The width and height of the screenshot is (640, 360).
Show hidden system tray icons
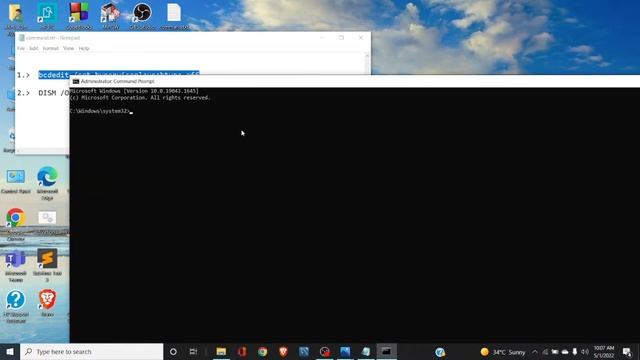(535, 352)
